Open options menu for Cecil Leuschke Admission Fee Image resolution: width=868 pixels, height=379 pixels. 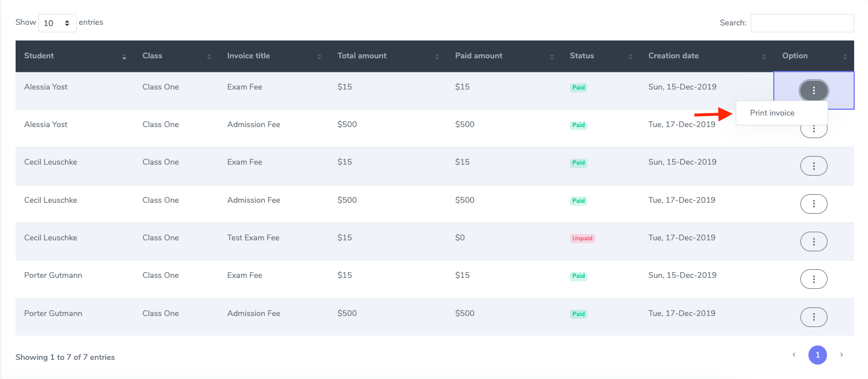click(814, 204)
